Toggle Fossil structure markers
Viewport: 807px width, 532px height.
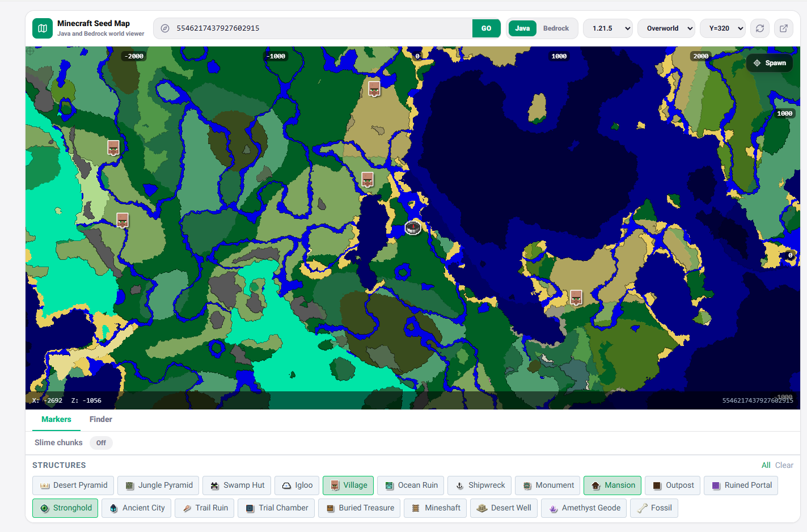pos(654,508)
